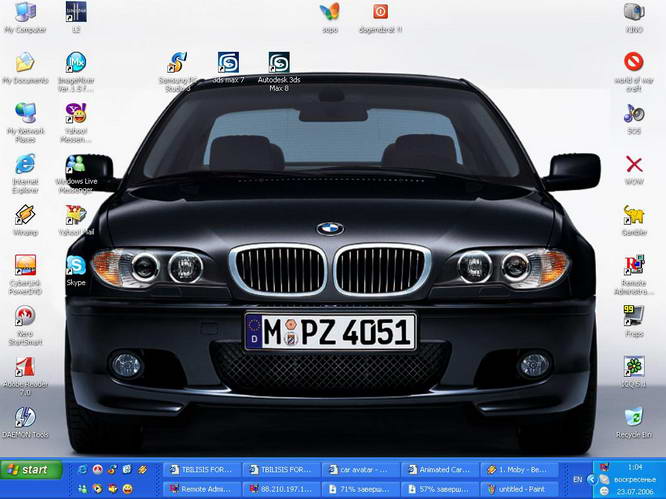The height and width of the screenshot is (499, 666).
Task: Expand hidden system tray icons arrow
Action: click(592, 479)
